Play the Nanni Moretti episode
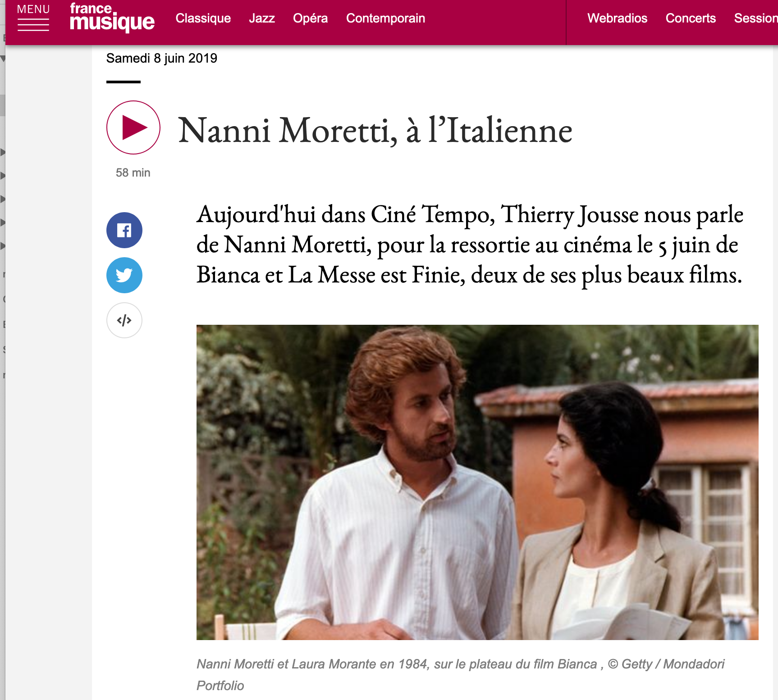The height and width of the screenshot is (700, 778). point(133,127)
